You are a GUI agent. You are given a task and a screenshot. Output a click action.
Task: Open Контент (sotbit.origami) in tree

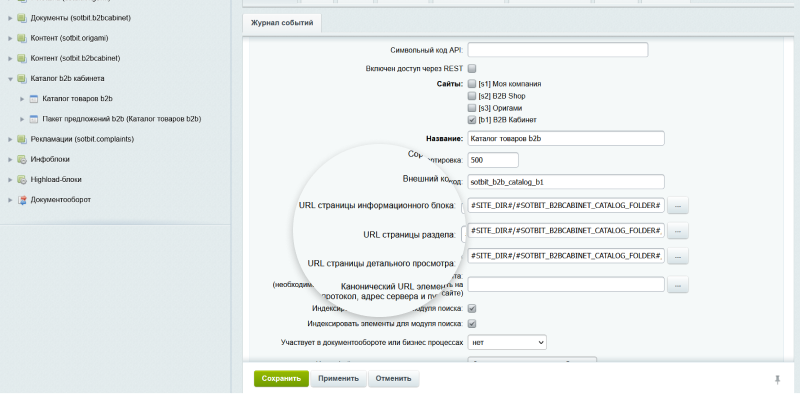pyautogui.click(x=69, y=38)
